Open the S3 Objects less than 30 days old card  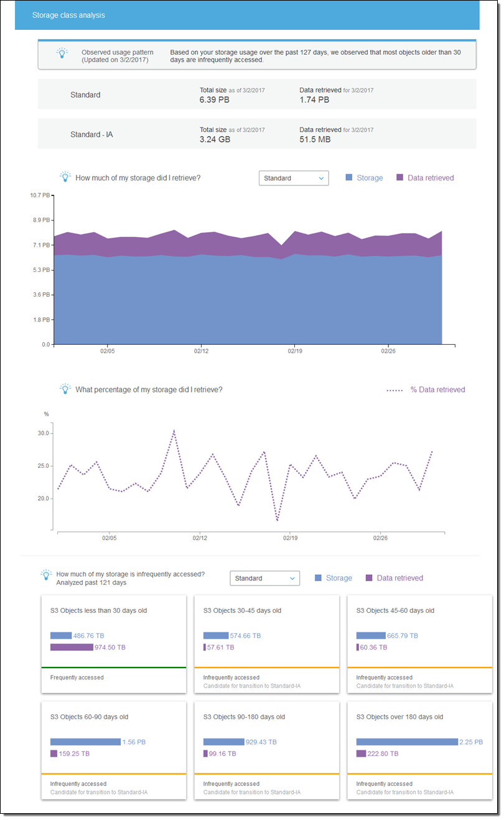113,643
